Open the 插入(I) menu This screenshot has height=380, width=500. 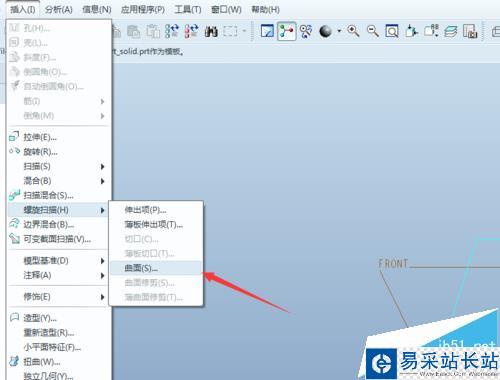[x=23, y=9]
